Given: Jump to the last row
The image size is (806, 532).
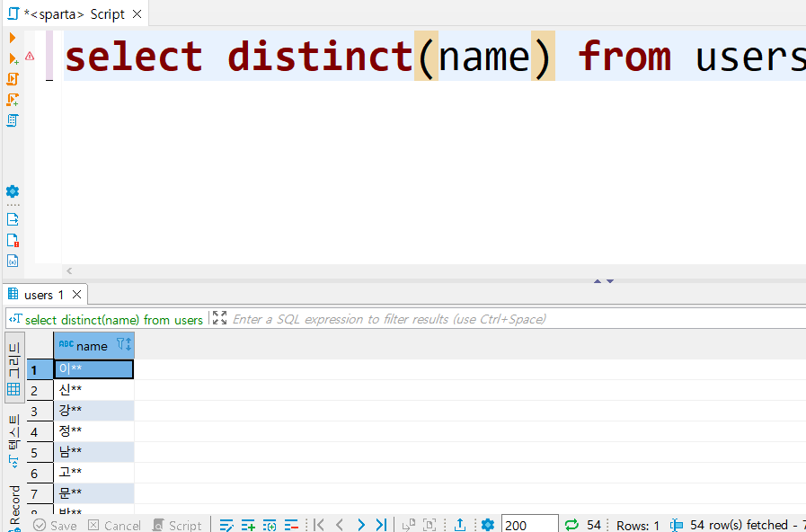Looking at the screenshot, I should click(381, 525).
